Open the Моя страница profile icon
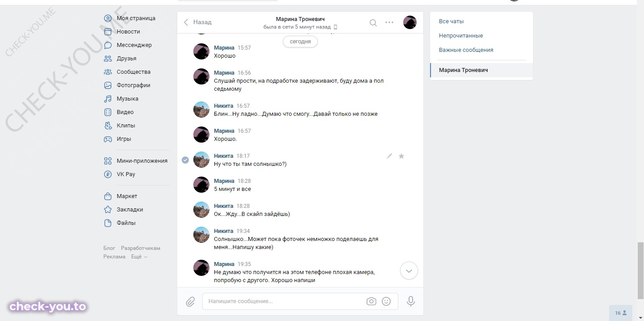 tap(108, 18)
